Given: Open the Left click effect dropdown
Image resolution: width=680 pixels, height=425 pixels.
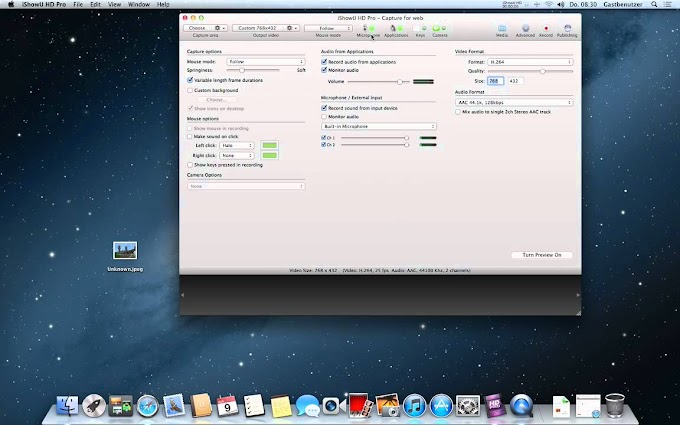Looking at the screenshot, I should pos(237,145).
